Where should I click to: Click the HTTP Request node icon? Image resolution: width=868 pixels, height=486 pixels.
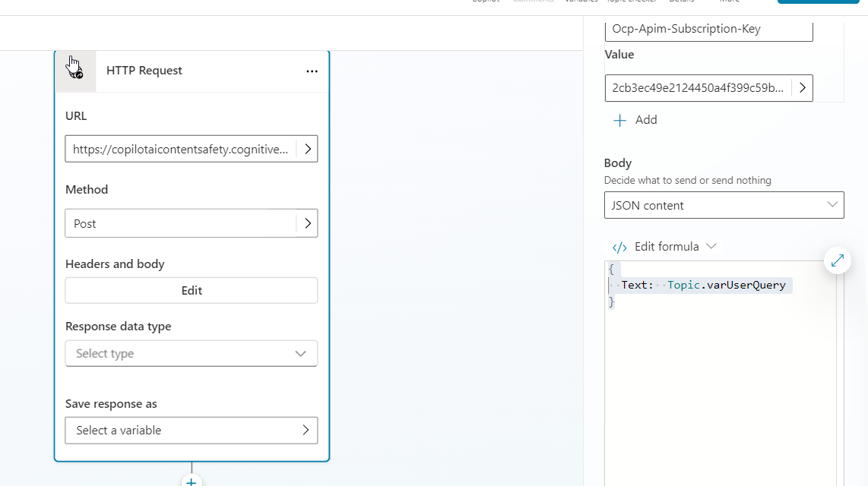coord(75,71)
